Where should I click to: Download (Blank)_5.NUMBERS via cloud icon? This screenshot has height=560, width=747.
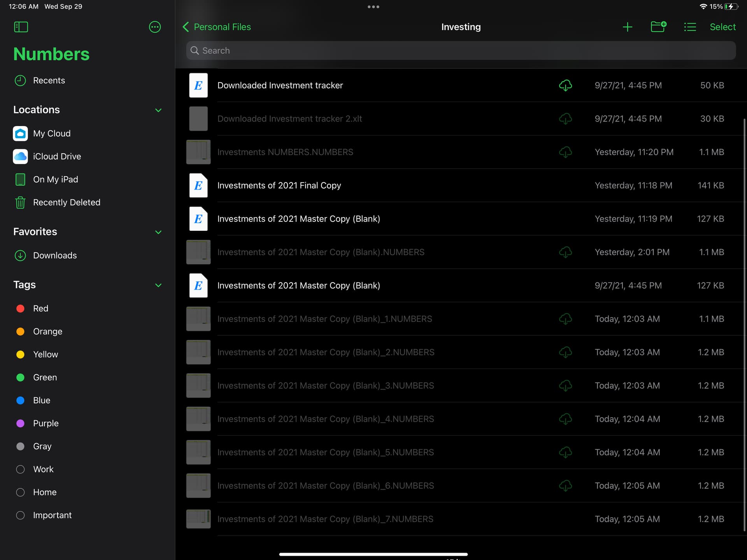pyautogui.click(x=565, y=453)
